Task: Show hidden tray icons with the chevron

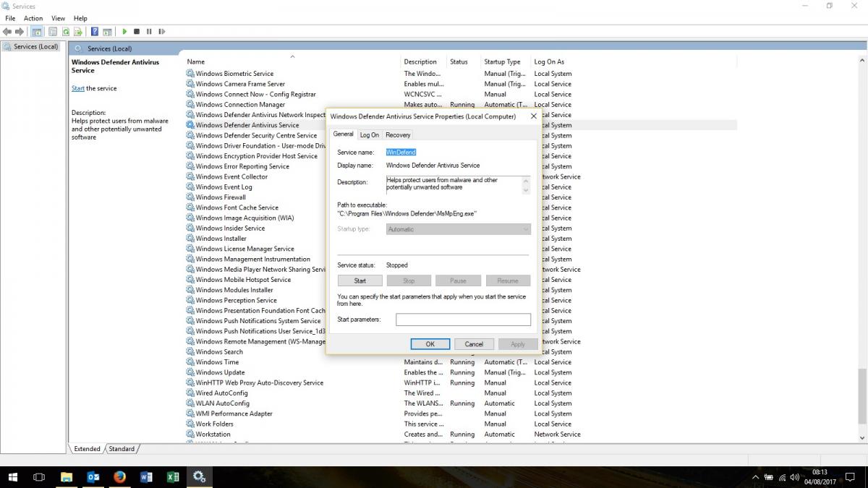Action: (756, 477)
